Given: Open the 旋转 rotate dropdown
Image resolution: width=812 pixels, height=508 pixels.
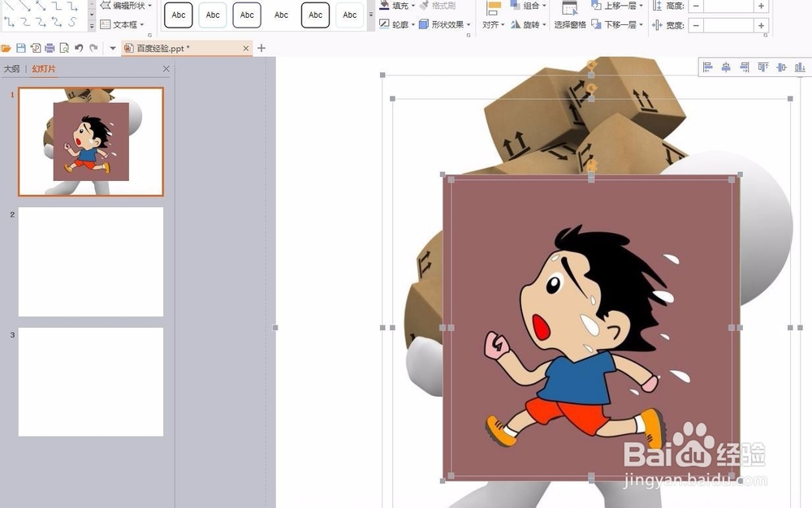Looking at the screenshot, I should coord(529,24).
